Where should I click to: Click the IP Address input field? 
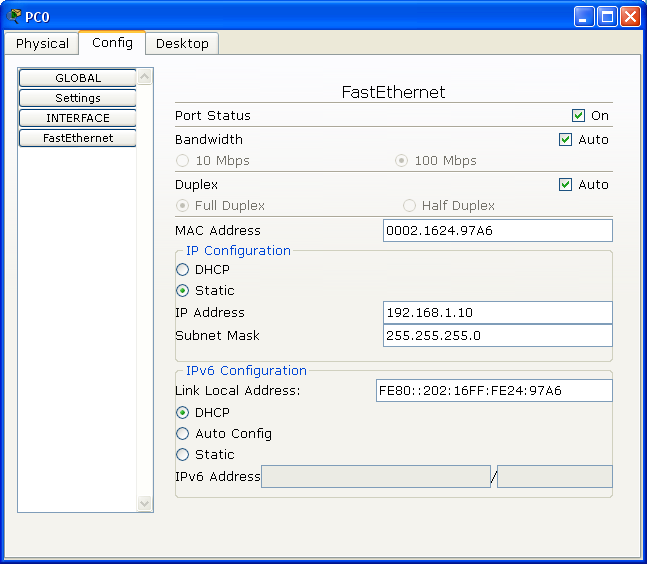[497, 313]
